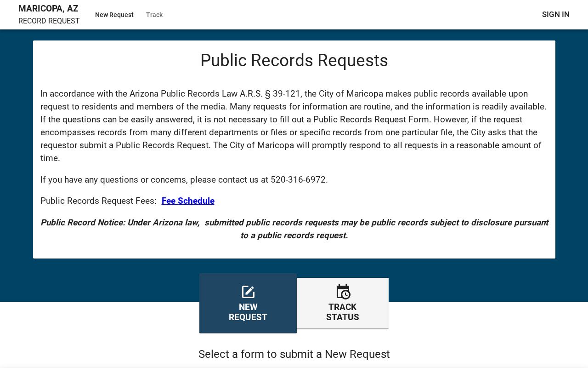Click the 'In accordance with the Arizona' paragraph
The height and width of the screenshot is (368, 588).
point(294,126)
